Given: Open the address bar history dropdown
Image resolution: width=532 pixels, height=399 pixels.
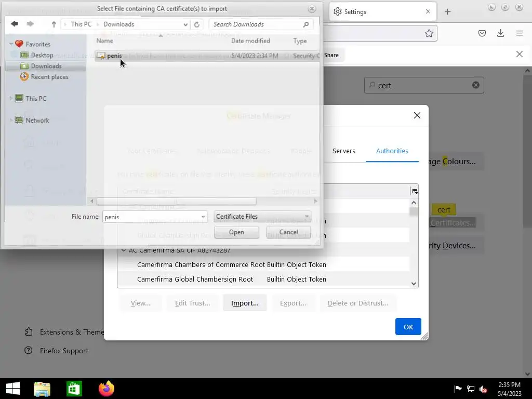Looking at the screenshot, I should [x=185, y=24].
